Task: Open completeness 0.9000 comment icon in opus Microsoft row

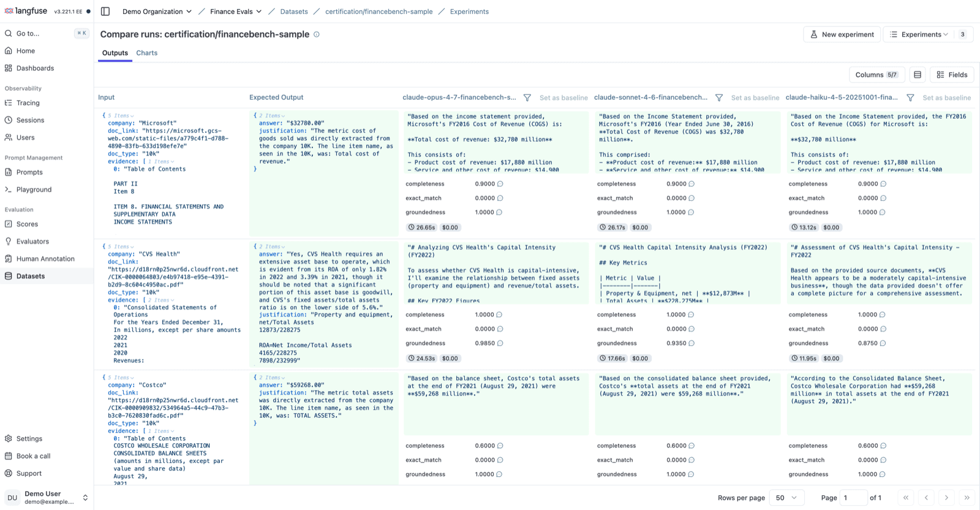Action: click(500, 184)
